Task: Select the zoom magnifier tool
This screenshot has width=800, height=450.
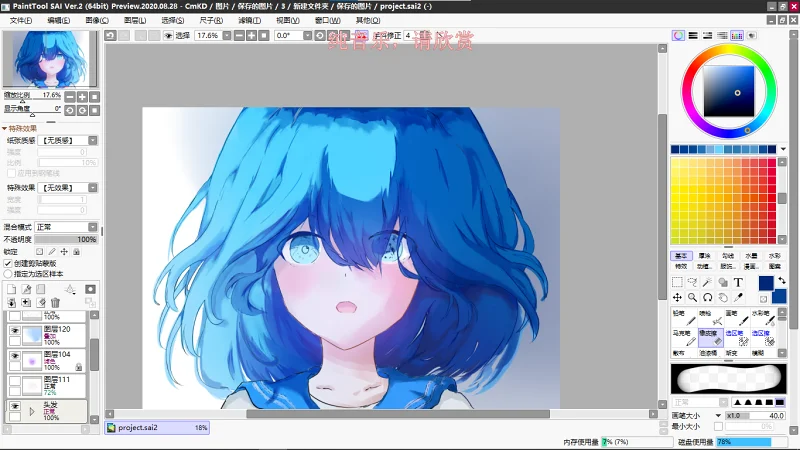Action: coord(692,297)
